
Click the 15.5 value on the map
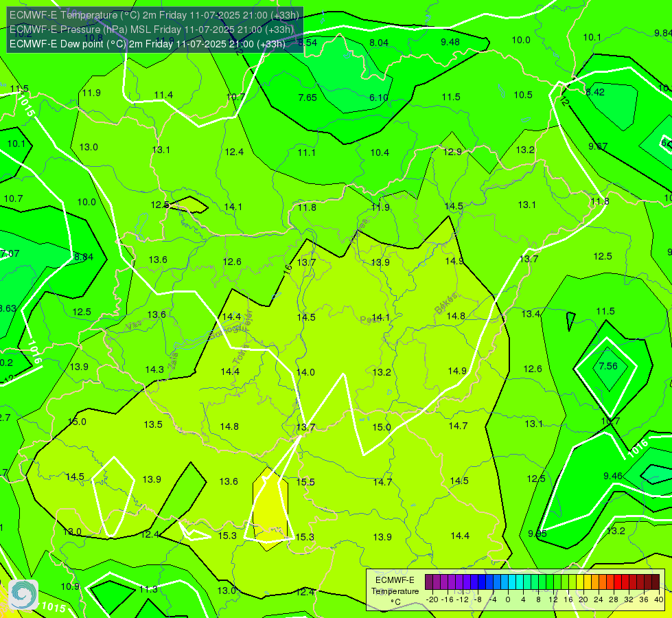pyautogui.click(x=305, y=482)
